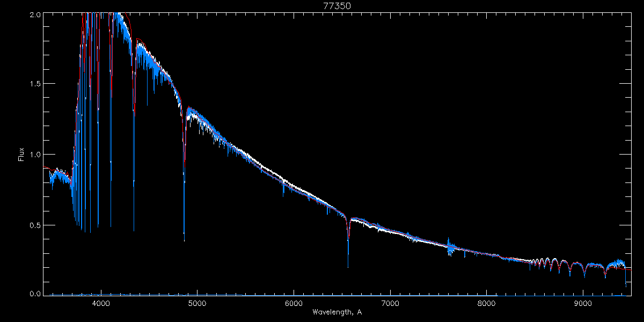This screenshot has height=322, width=644.
Task: Click the 7000 wavelength tick label
Action: tap(390, 303)
